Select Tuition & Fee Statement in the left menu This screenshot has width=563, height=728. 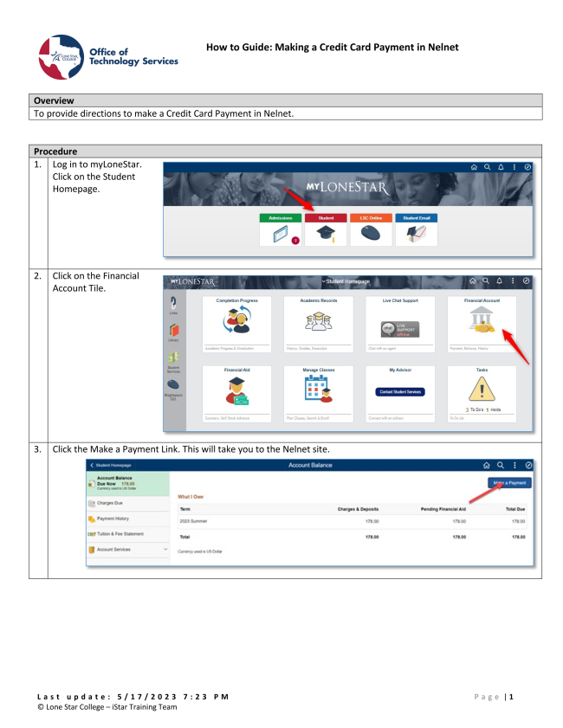127,534
